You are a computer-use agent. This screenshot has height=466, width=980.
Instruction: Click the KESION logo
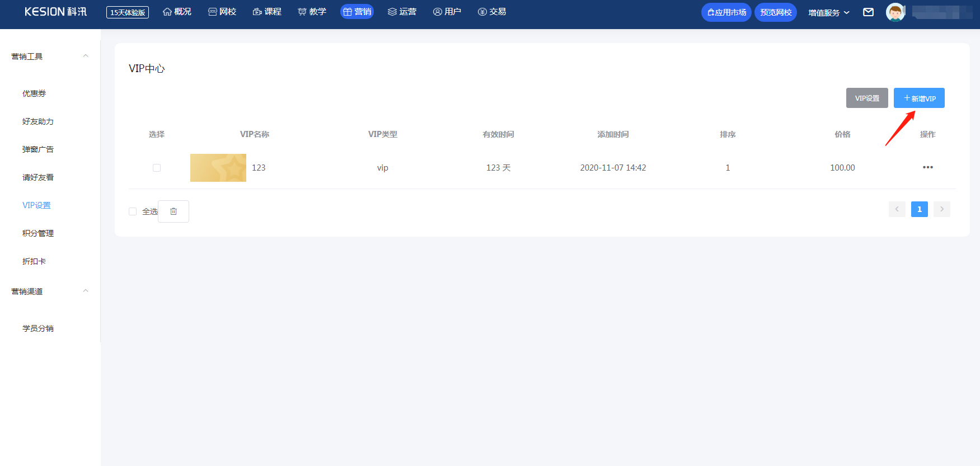(x=55, y=12)
